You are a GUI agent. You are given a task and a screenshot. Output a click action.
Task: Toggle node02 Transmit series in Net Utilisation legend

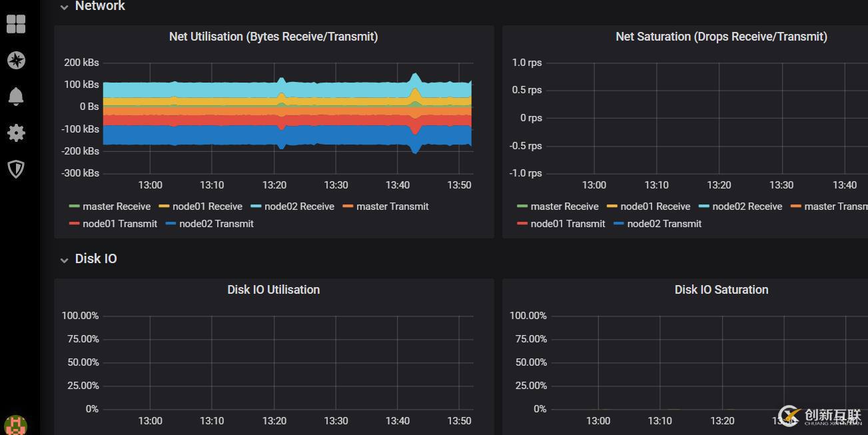(x=217, y=224)
